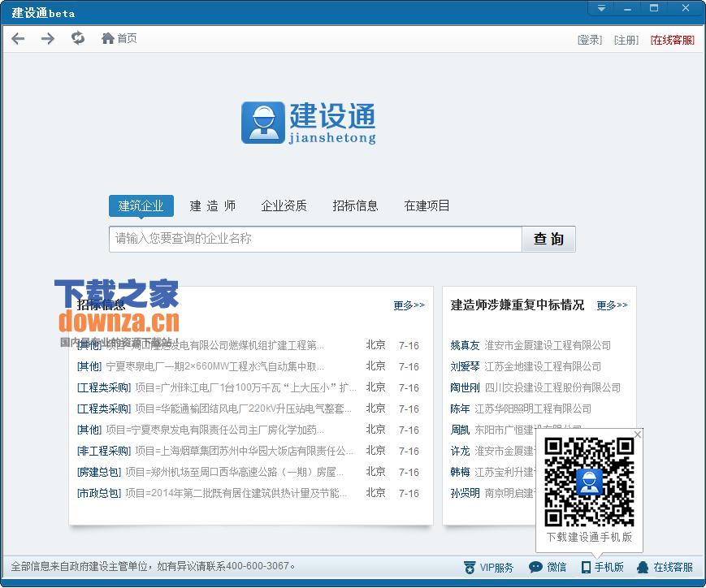Open builder 姚真友 entry
This screenshot has height=588, width=706.
(x=465, y=345)
